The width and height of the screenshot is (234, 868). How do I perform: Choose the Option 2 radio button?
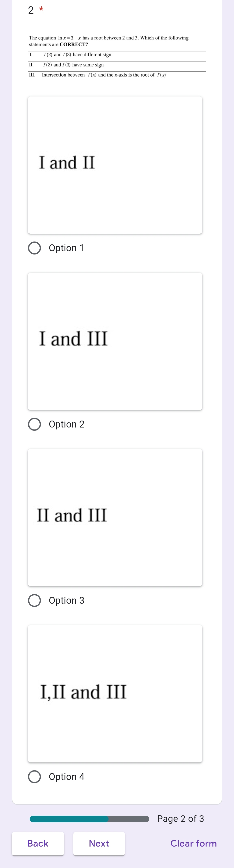pos(34,424)
